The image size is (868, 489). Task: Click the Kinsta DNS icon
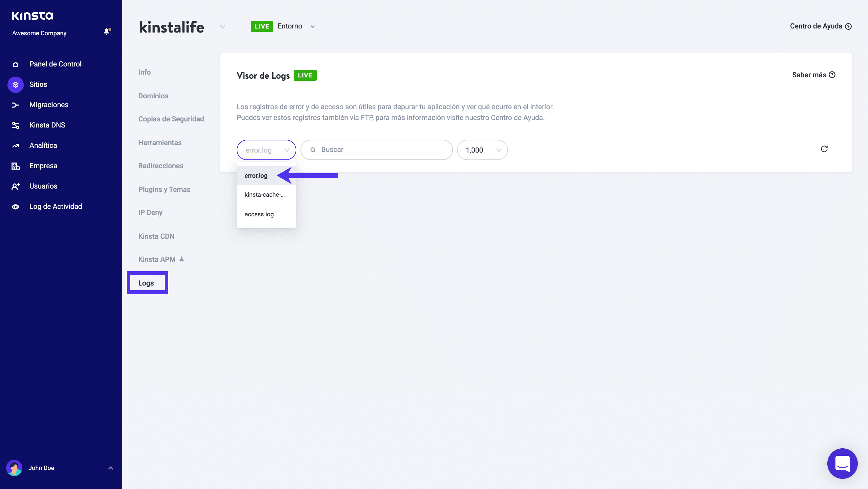click(16, 125)
